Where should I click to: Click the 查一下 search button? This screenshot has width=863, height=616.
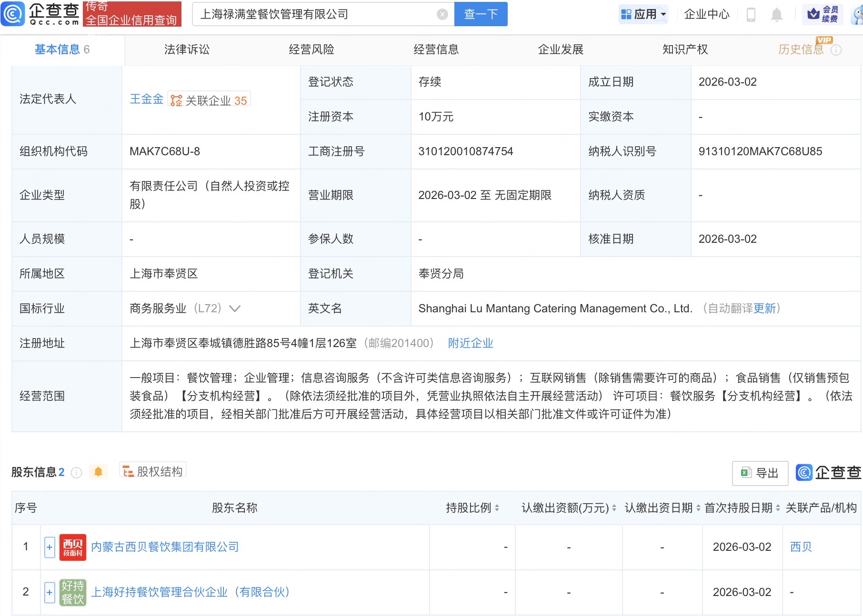[481, 14]
